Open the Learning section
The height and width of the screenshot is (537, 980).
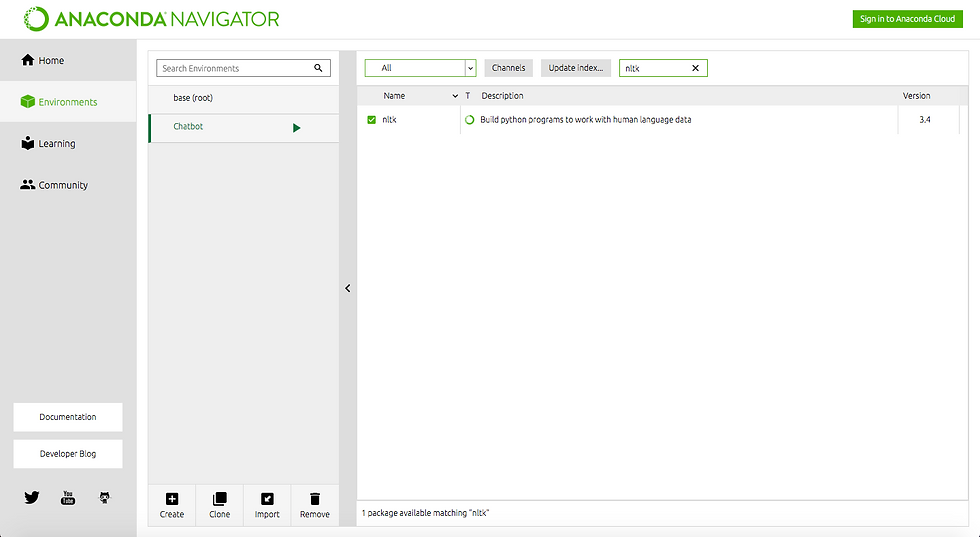pos(68,143)
